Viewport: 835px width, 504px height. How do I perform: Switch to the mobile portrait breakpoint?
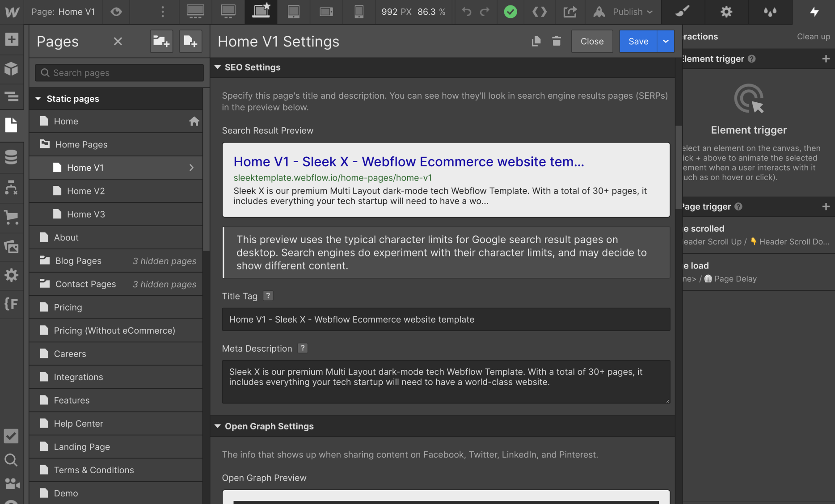click(358, 12)
